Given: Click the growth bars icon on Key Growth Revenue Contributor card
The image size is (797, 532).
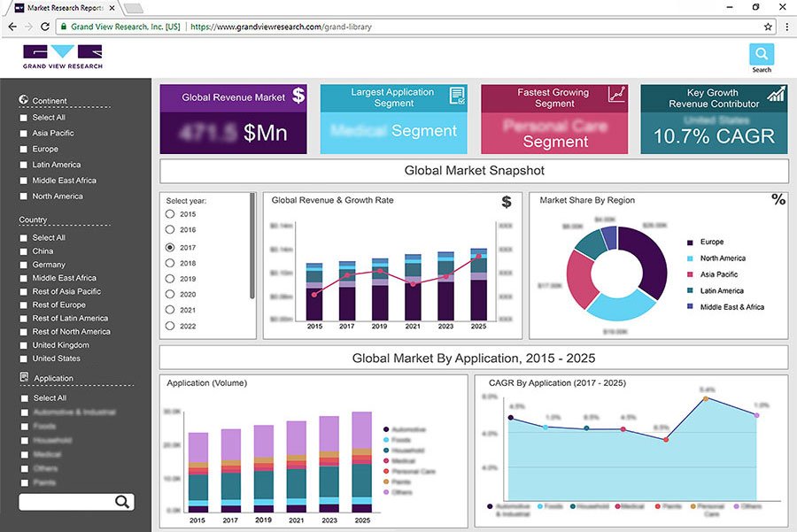Looking at the screenshot, I should tap(777, 96).
